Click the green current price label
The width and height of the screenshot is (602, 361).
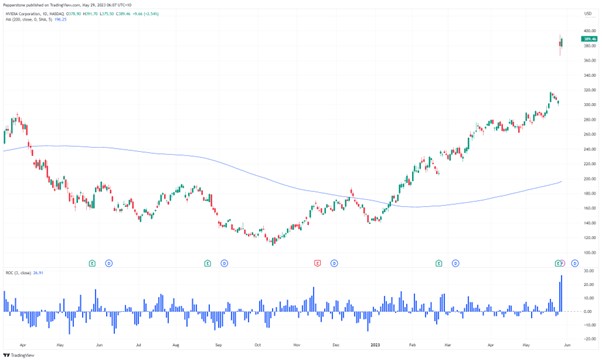(x=589, y=39)
